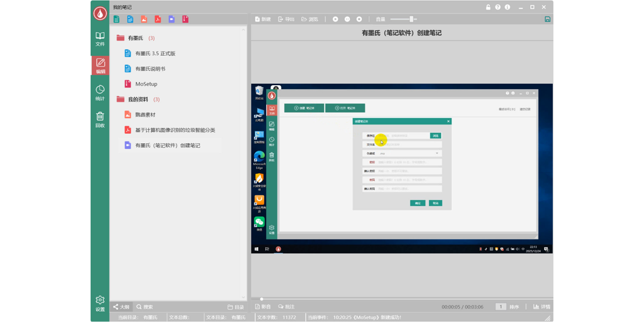
Task: Switch to the 大纲 outline tab
Action: (x=121, y=307)
